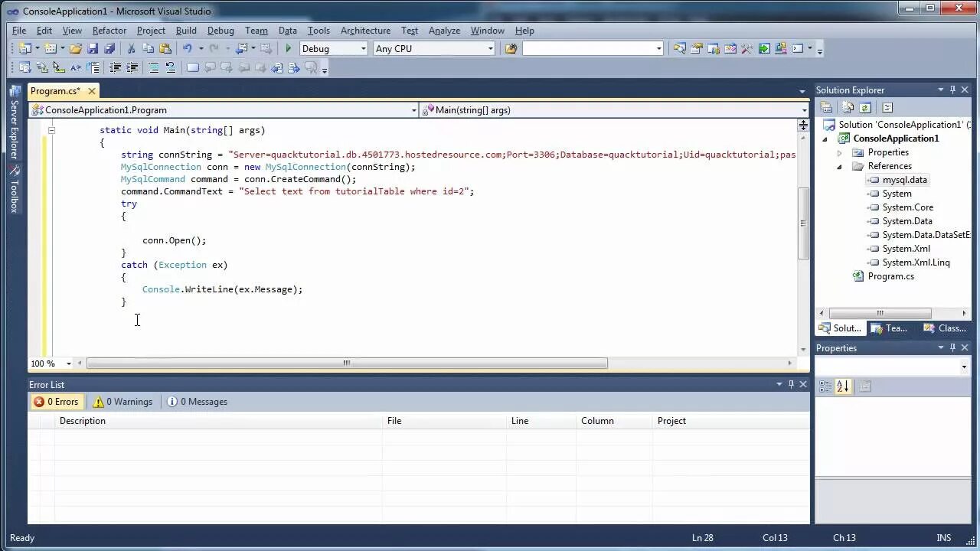Click the Open File folder icon

[x=76, y=48]
